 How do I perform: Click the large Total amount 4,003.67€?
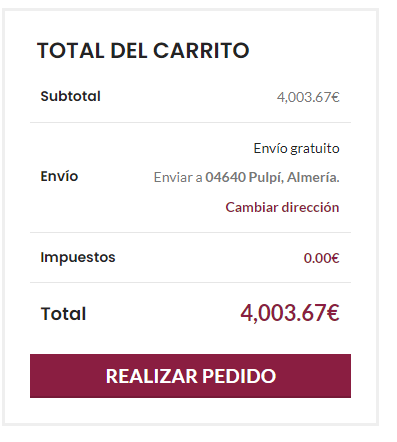point(290,313)
